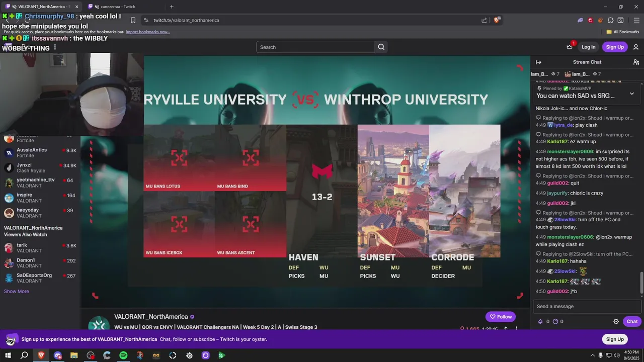Click the Import bookmarks now link
This screenshot has width=644, height=362.
pos(148,32)
